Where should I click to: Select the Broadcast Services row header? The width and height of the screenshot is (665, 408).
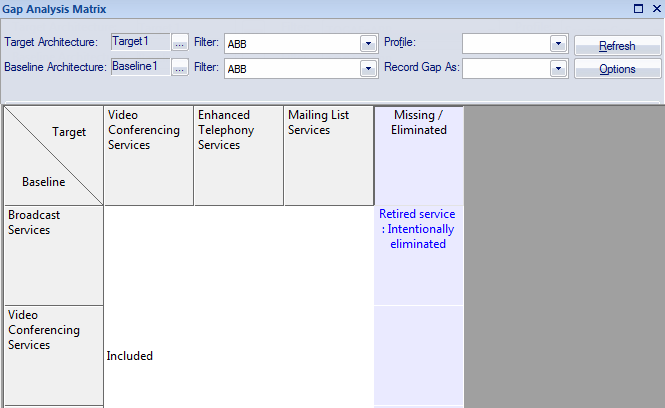(54, 255)
